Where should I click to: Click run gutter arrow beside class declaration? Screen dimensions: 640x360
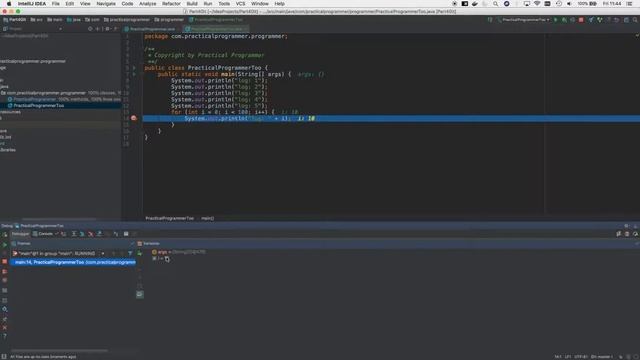click(x=134, y=68)
